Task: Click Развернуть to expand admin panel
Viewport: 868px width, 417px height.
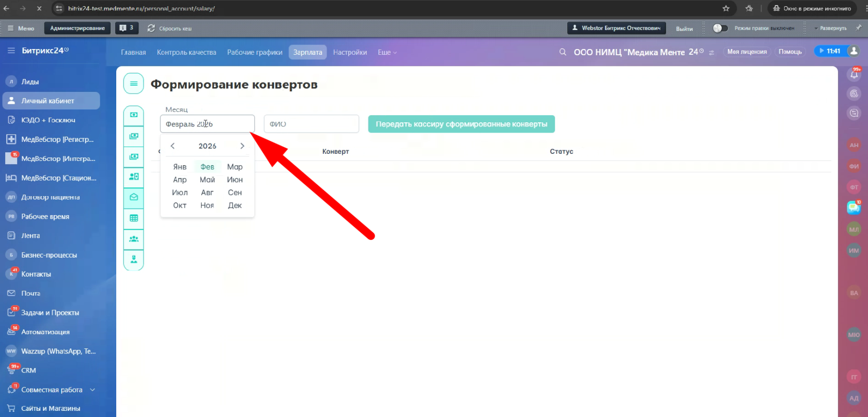Action: (x=832, y=28)
